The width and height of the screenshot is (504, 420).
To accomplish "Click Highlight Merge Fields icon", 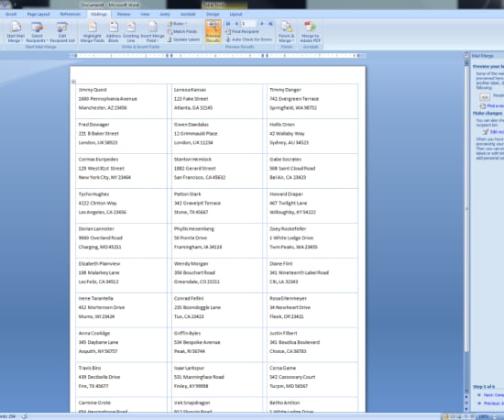I will [x=93, y=32].
